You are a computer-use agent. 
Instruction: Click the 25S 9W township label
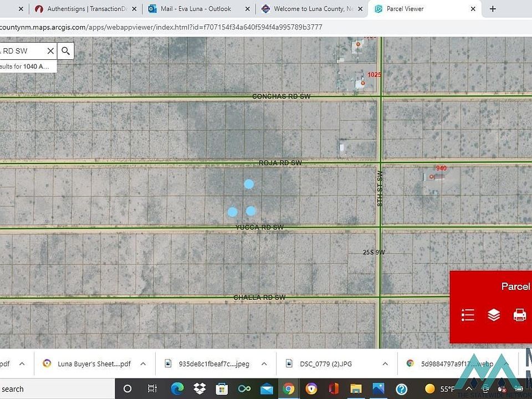click(374, 252)
